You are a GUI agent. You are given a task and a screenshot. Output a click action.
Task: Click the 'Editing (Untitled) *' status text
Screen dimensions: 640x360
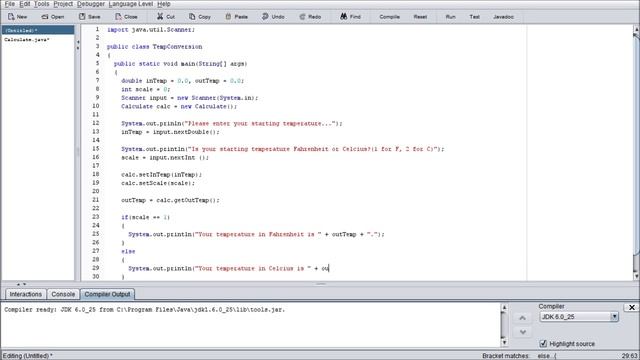[x=28, y=356]
